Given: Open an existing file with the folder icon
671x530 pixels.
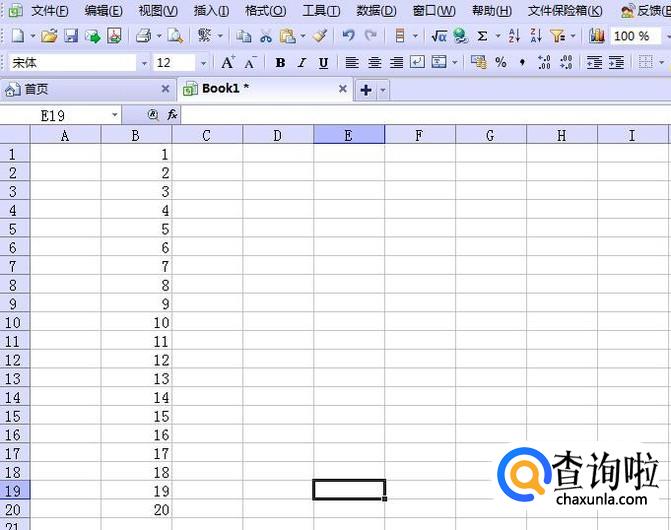Looking at the screenshot, I should click(50, 36).
